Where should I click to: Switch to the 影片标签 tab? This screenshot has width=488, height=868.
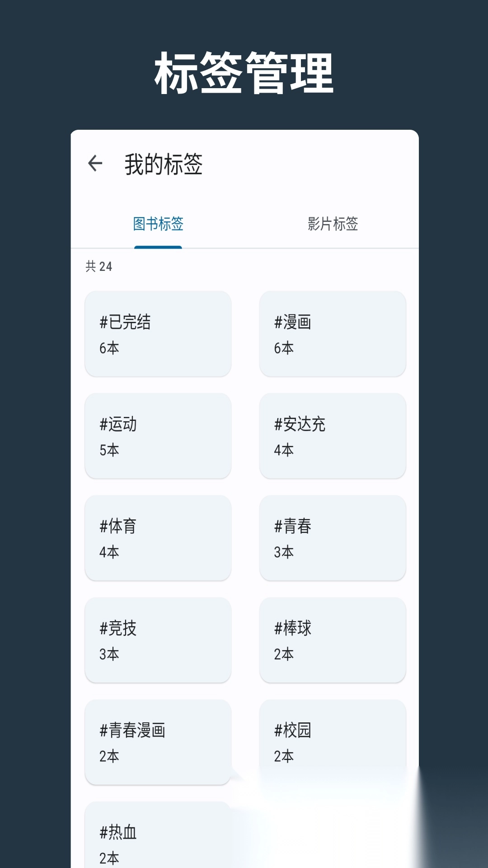coord(333,224)
